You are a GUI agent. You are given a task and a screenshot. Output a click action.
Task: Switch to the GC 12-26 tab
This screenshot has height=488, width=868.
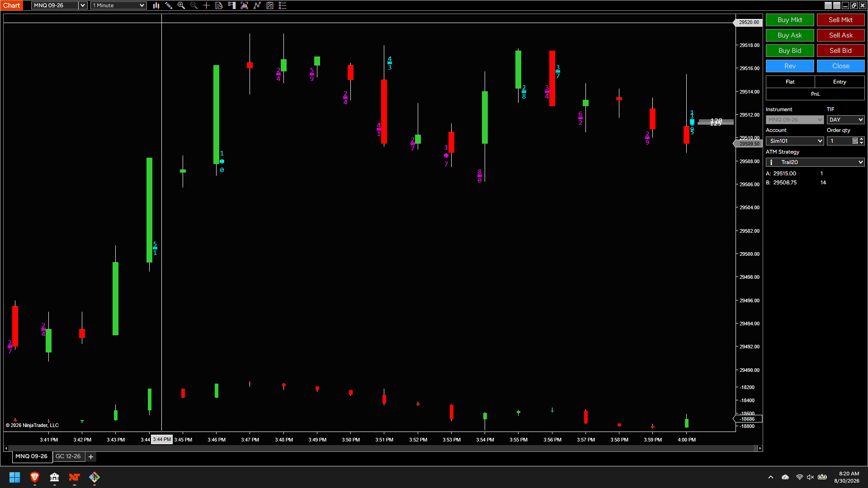click(x=68, y=456)
